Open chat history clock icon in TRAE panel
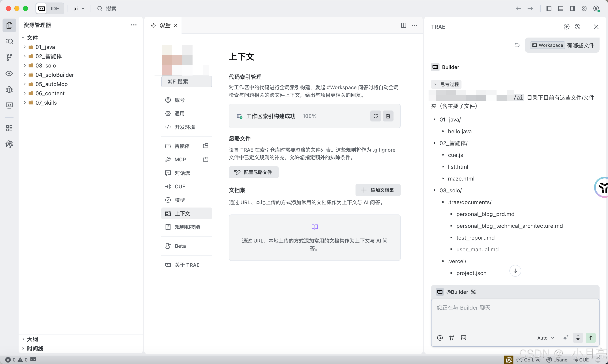 [x=578, y=27]
